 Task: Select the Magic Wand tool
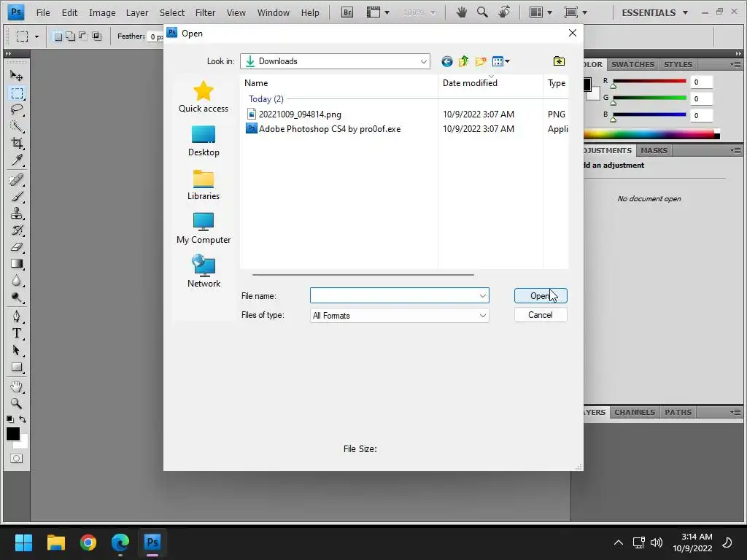[x=17, y=126]
